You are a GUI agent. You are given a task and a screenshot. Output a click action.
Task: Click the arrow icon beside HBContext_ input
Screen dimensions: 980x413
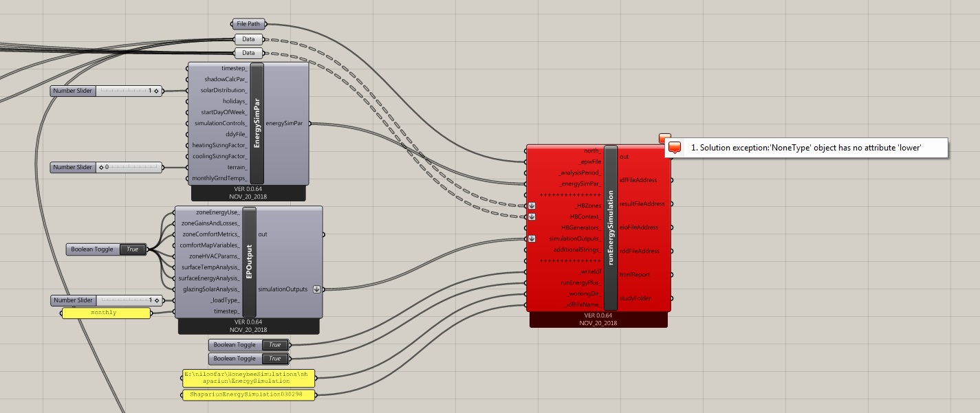pyautogui.click(x=532, y=216)
